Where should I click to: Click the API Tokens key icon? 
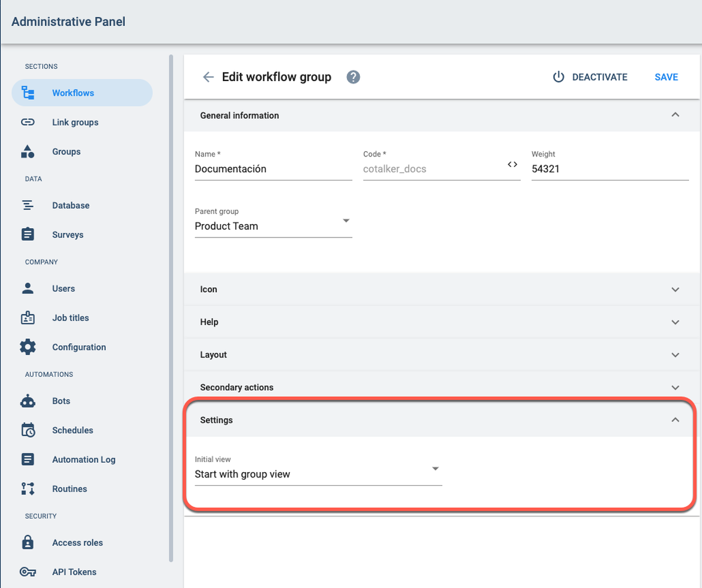pos(28,572)
